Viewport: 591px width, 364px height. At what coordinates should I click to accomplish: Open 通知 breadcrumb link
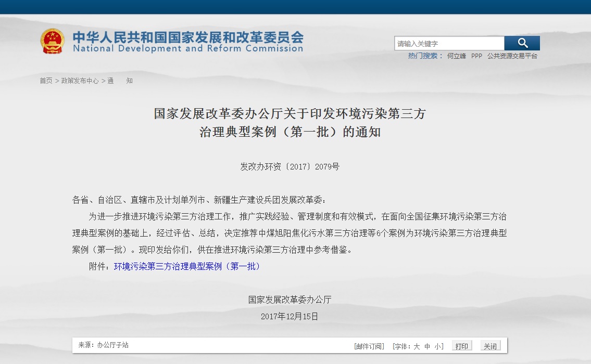(x=120, y=81)
